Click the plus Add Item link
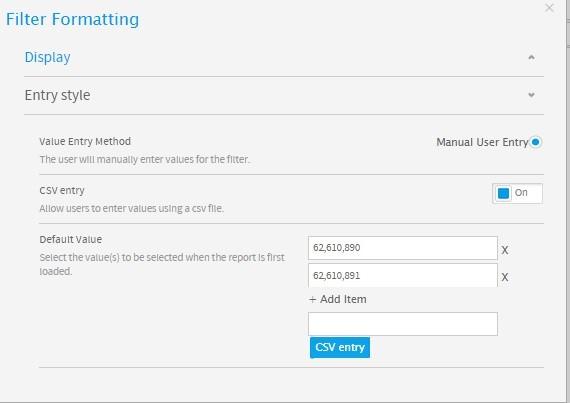This screenshot has width=570, height=403. [338, 299]
